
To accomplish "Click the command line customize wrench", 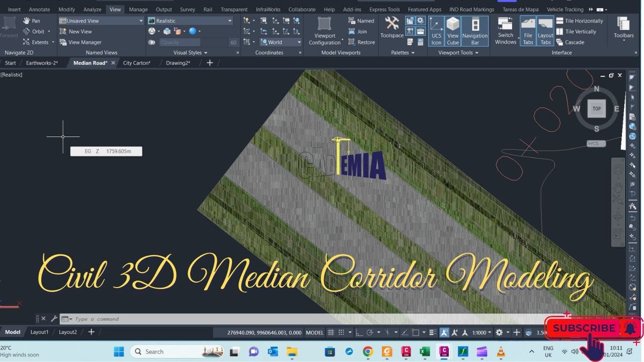I will click(x=54, y=319).
